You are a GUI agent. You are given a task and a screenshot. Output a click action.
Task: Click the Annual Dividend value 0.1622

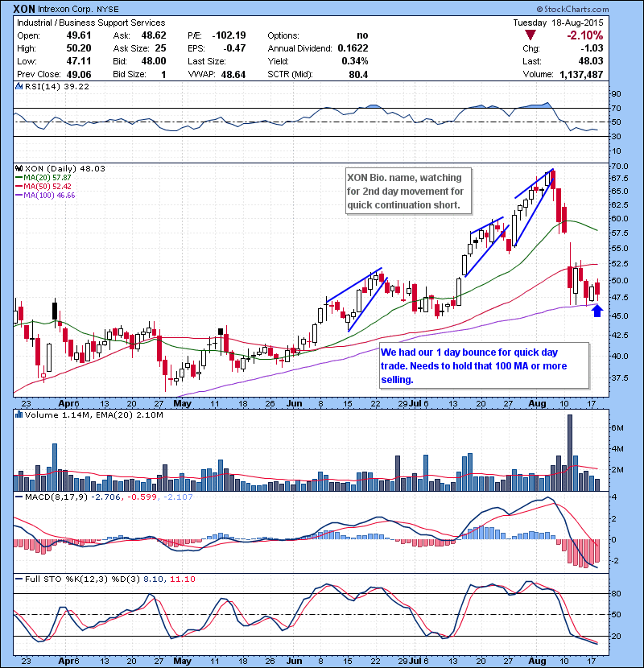353,48
